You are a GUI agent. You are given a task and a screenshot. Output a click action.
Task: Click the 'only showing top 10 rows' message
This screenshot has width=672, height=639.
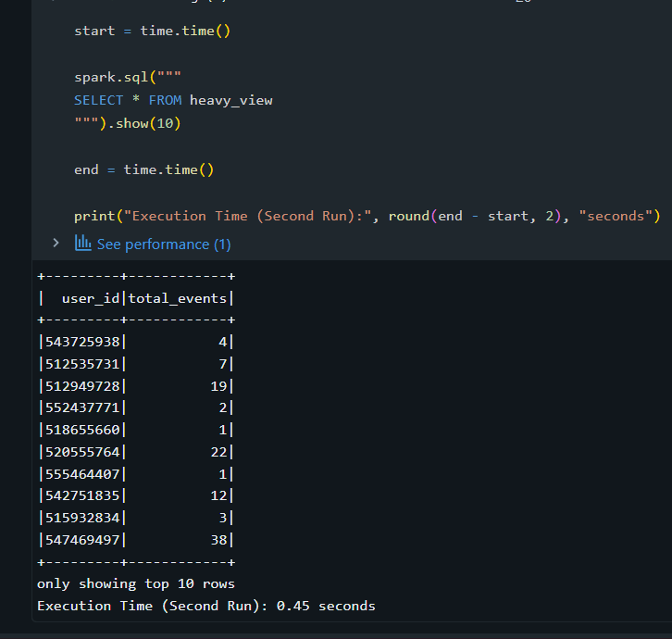pyautogui.click(x=136, y=584)
